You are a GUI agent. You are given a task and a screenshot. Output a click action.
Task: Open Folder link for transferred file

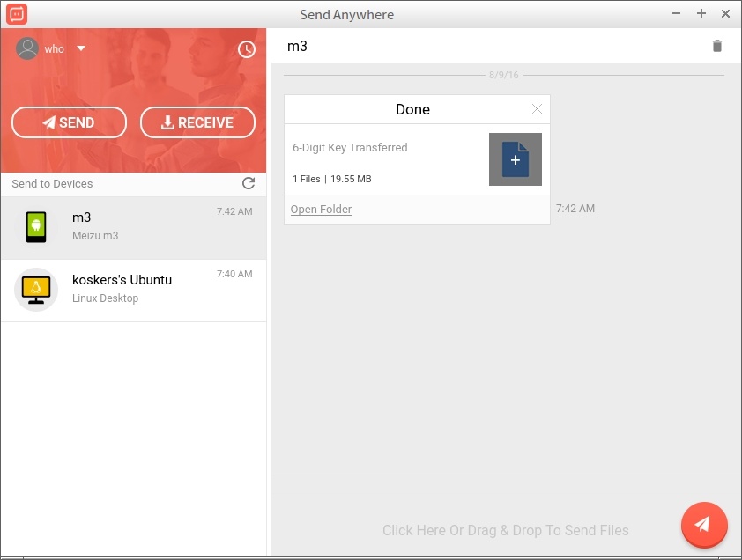click(x=321, y=210)
